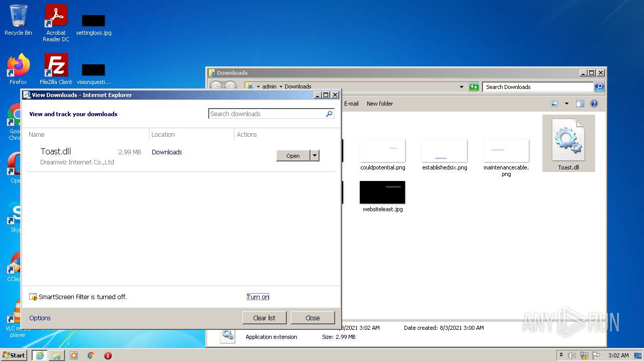The height and width of the screenshot is (362, 644).
Task: Select couldpotential.png thumbnail
Action: click(x=382, y=155)
